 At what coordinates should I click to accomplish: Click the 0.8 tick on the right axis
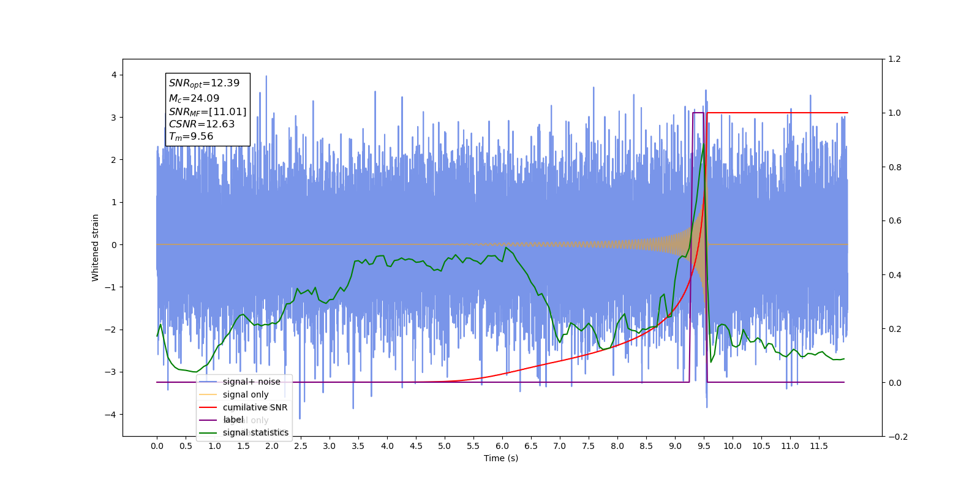point(895,167)
